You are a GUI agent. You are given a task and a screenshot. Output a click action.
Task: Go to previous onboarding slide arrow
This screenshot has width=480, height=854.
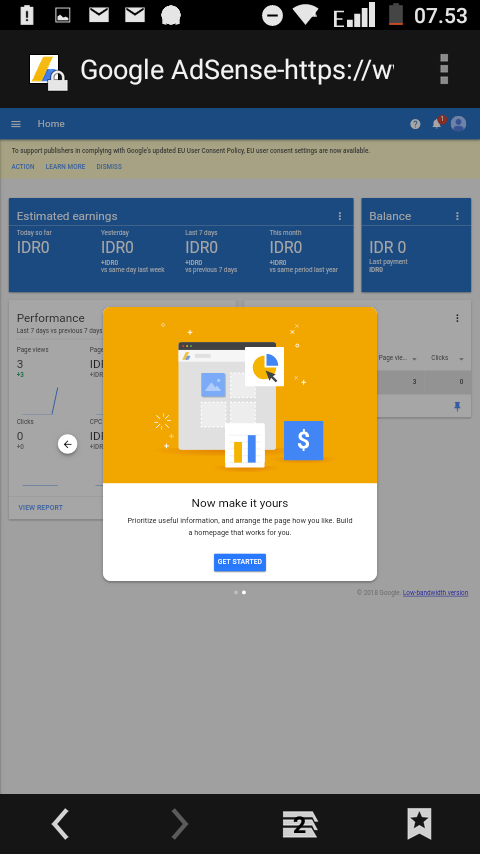68,444
